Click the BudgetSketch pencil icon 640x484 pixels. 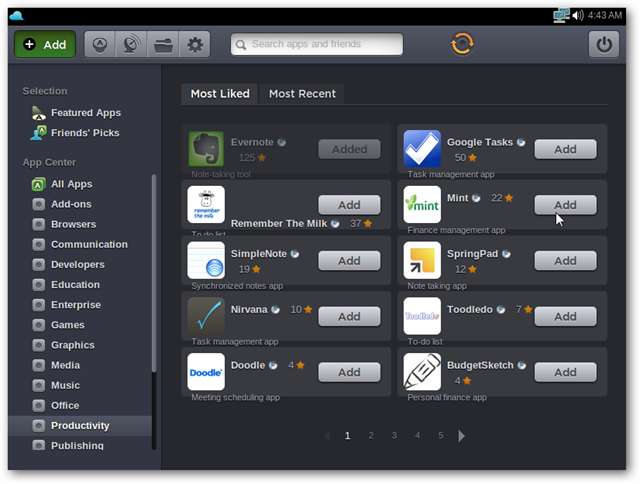422,371
